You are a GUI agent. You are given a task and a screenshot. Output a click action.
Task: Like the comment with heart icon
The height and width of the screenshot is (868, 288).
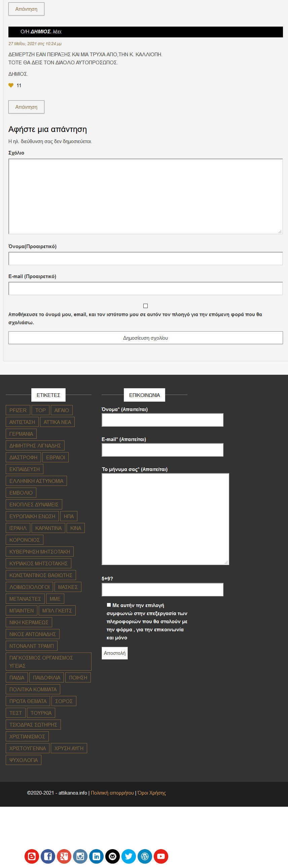click(x=11, y=85)
